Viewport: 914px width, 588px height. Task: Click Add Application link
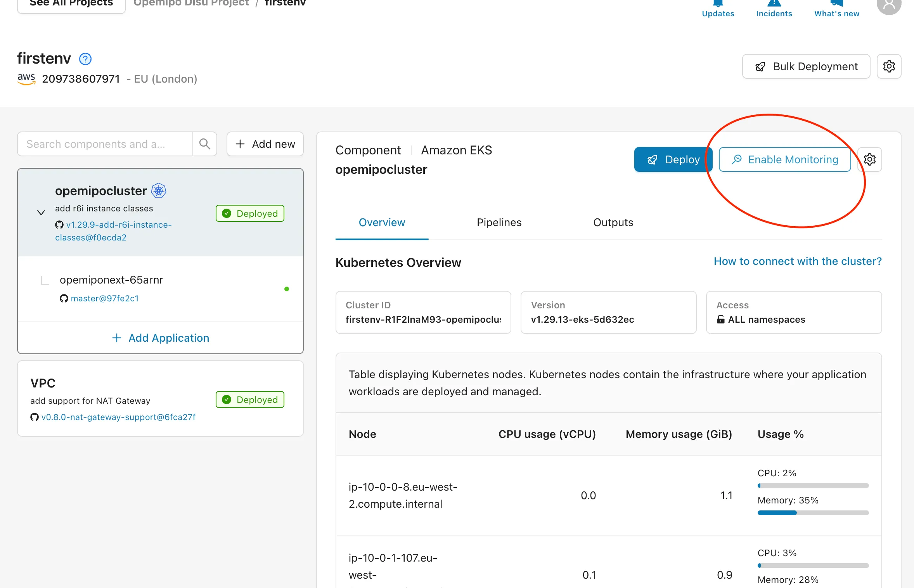point(160,338)
